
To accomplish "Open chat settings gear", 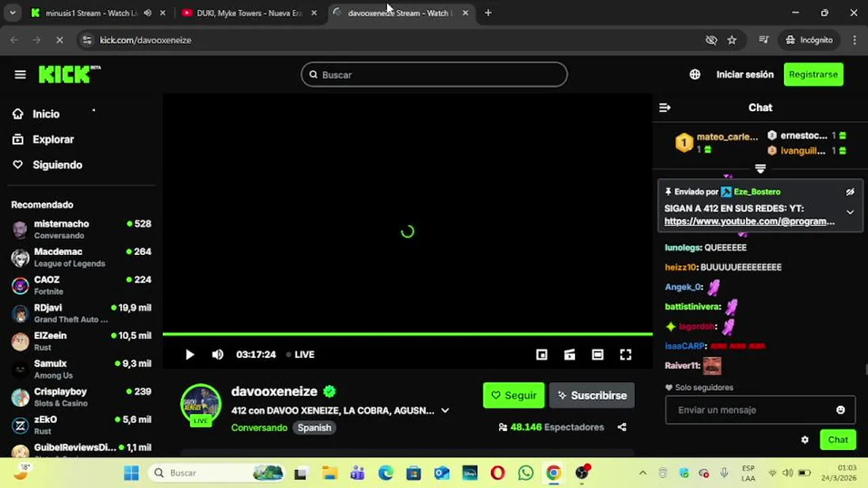I will coord(805,440).
